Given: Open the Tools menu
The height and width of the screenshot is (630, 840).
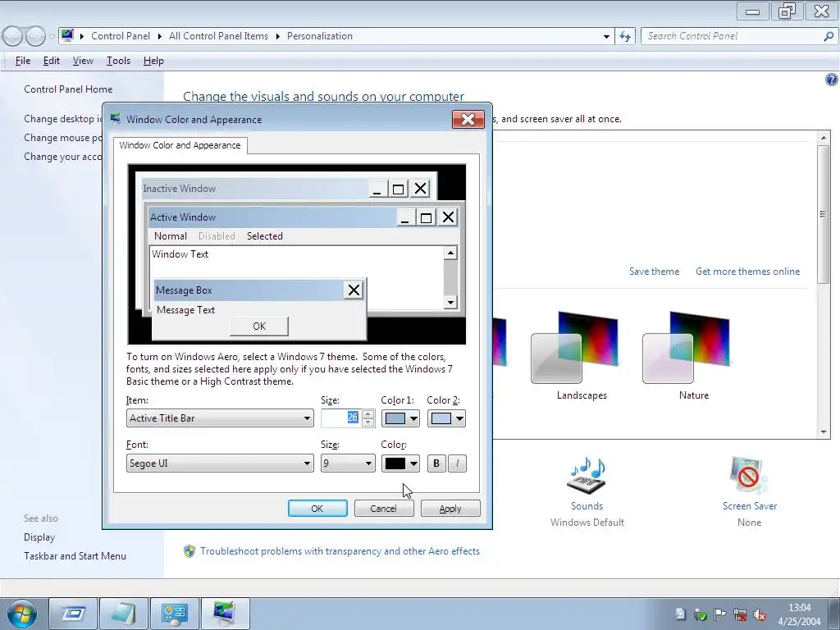Looking at the screenshot, I should point(118,61).
